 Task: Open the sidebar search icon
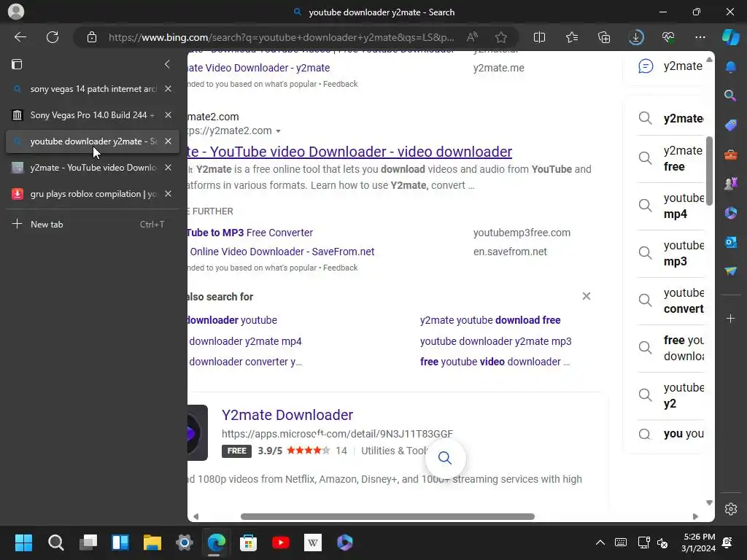point(730,96)
